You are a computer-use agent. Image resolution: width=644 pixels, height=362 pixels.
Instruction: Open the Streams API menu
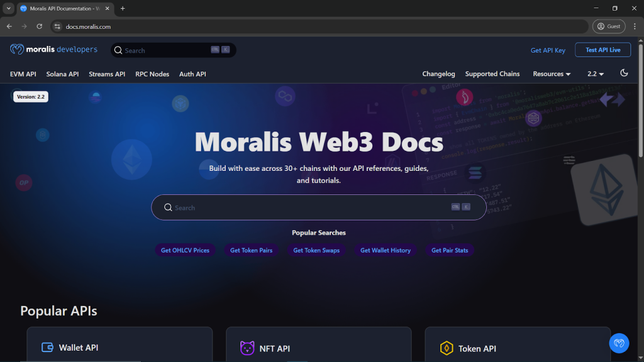pyautogui.click(x=107, y=74)
